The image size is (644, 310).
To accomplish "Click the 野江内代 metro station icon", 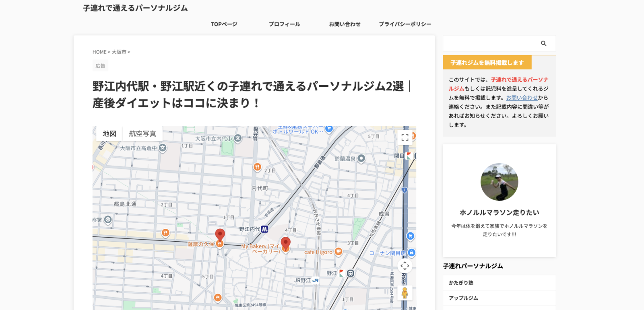I will point(264,229).
